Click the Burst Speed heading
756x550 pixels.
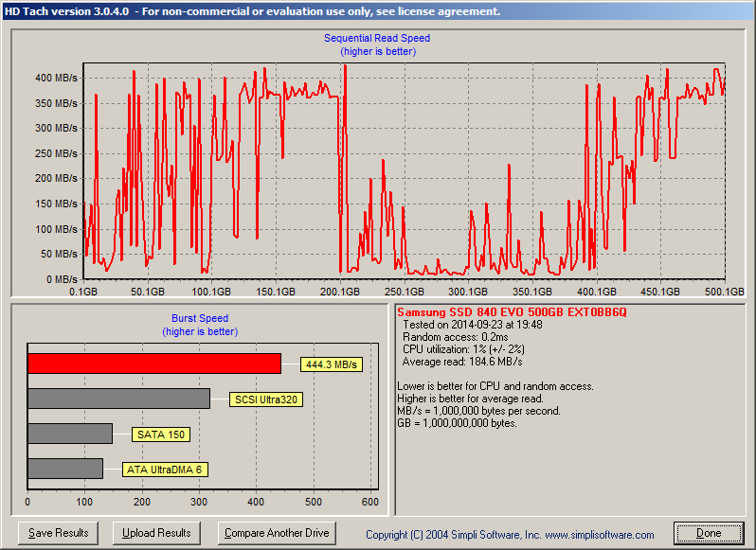(200, 318)
